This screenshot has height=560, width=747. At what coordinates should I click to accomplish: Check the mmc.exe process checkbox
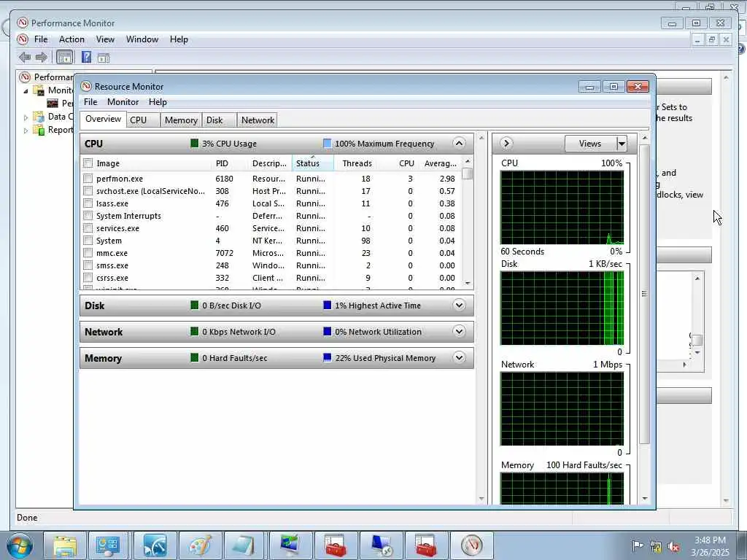click(88, 253)
